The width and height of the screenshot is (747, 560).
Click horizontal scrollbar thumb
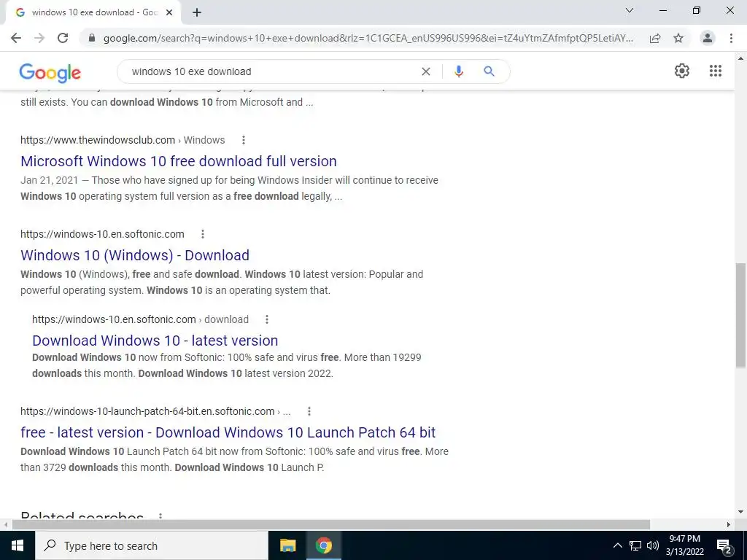(x=331, y=524)
